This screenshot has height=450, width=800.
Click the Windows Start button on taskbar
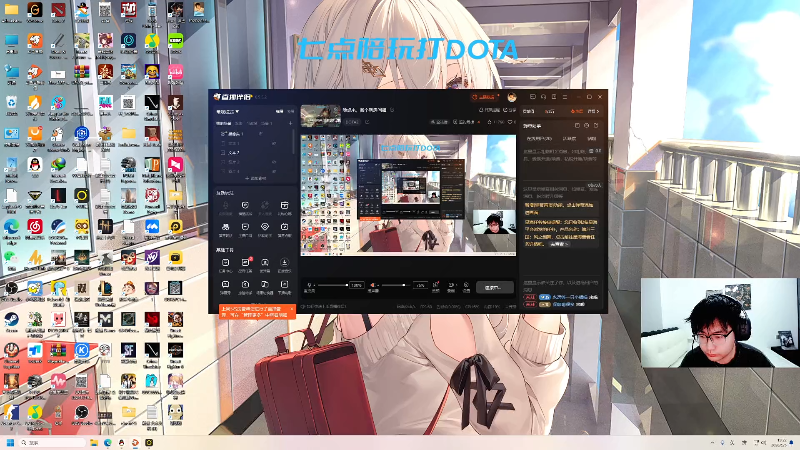10,442
